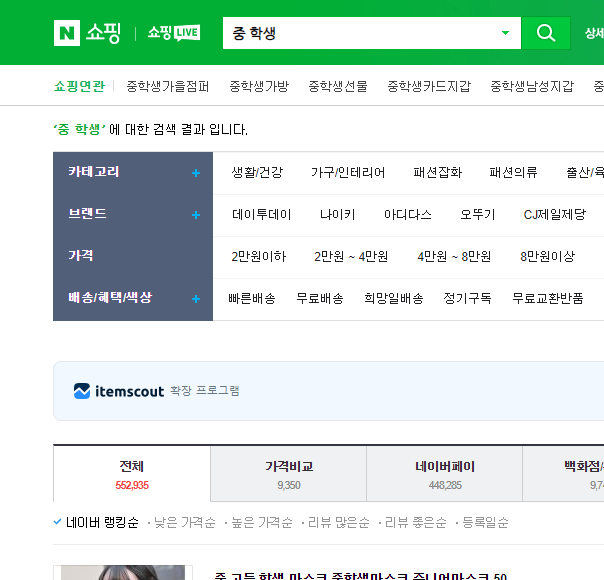604x580 pixels.
Task: Click the Naver N logo icon
Action: click(67, 33)
